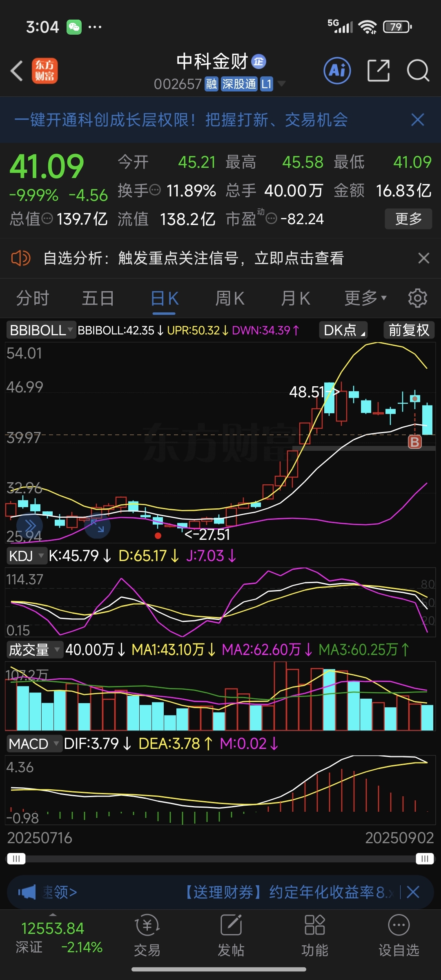
Task: Tap the 27.51 low price label
Action: pos(208,535)
